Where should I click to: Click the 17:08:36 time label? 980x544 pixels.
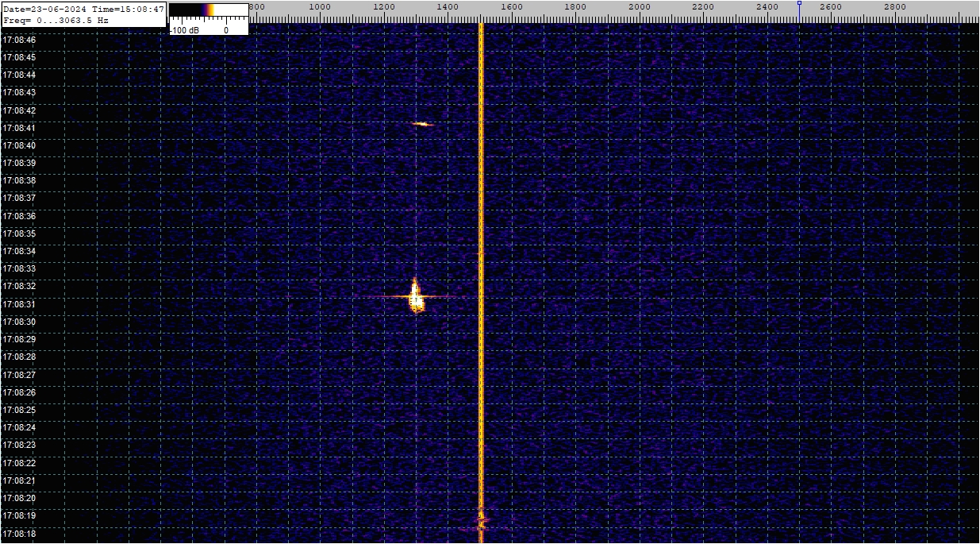point(19,216)
